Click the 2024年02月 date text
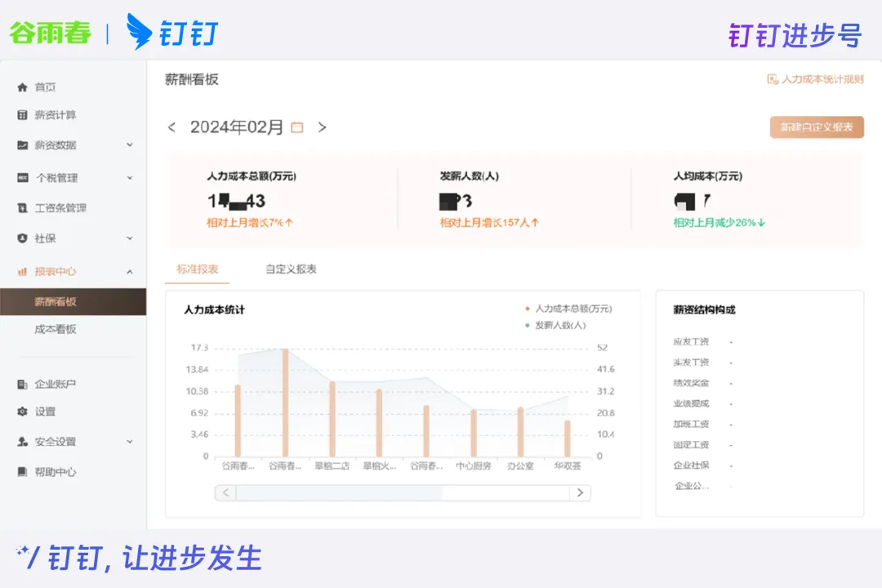Viewport: 882px width, 588px height. 237,127
